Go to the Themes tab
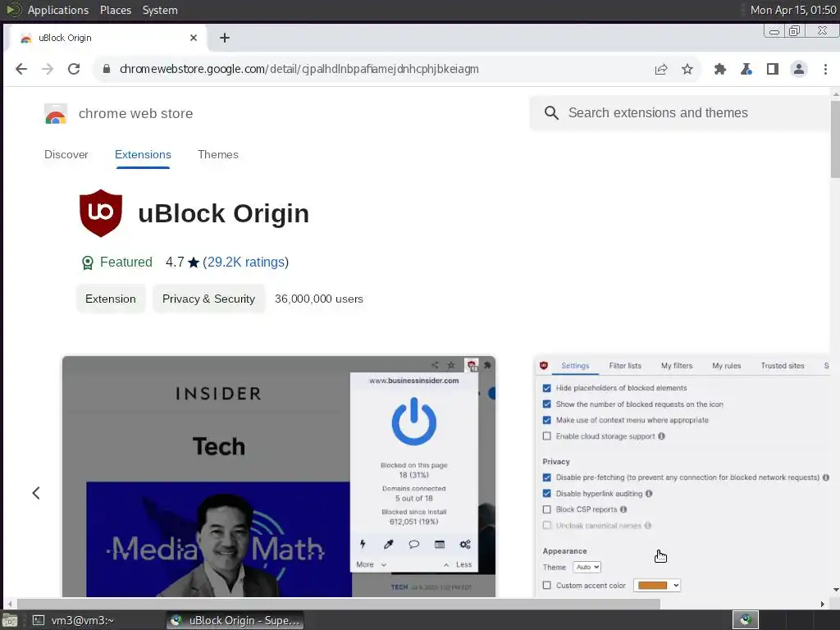Screen dimensions: 840x630 (x=217, y=154)
